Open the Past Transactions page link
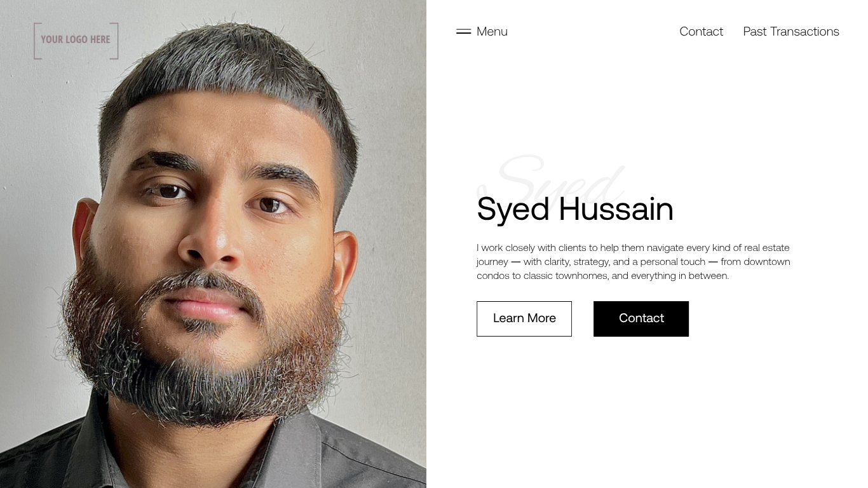 791,31
